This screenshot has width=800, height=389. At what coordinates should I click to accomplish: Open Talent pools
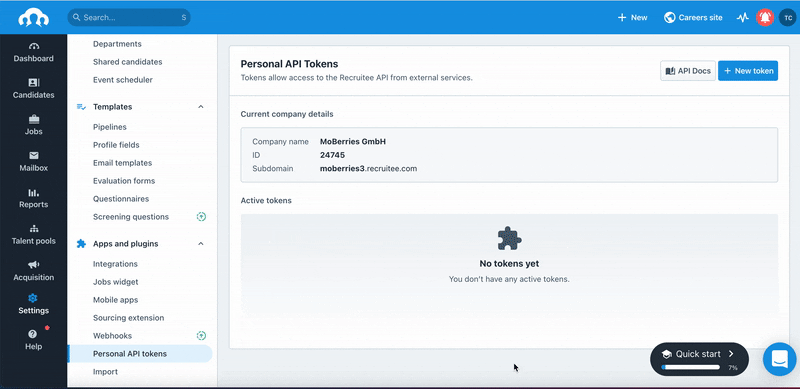[x=34, y=234]
